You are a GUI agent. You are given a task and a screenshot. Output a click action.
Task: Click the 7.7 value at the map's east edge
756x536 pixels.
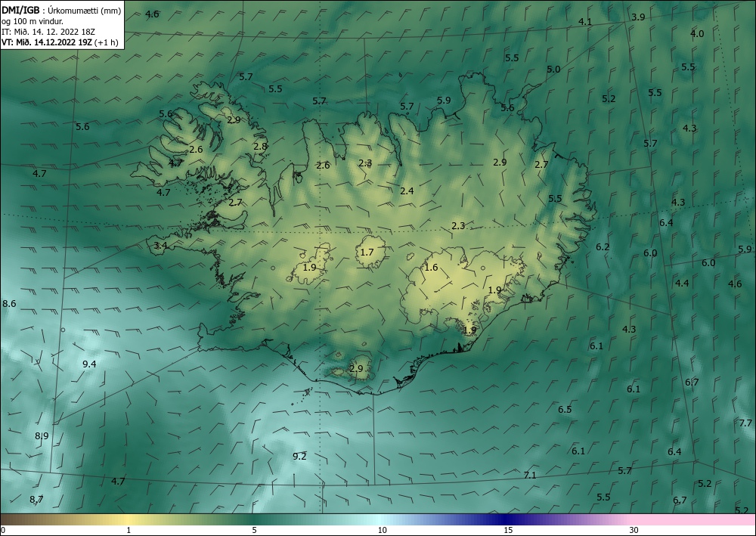[x=745, y=423]
